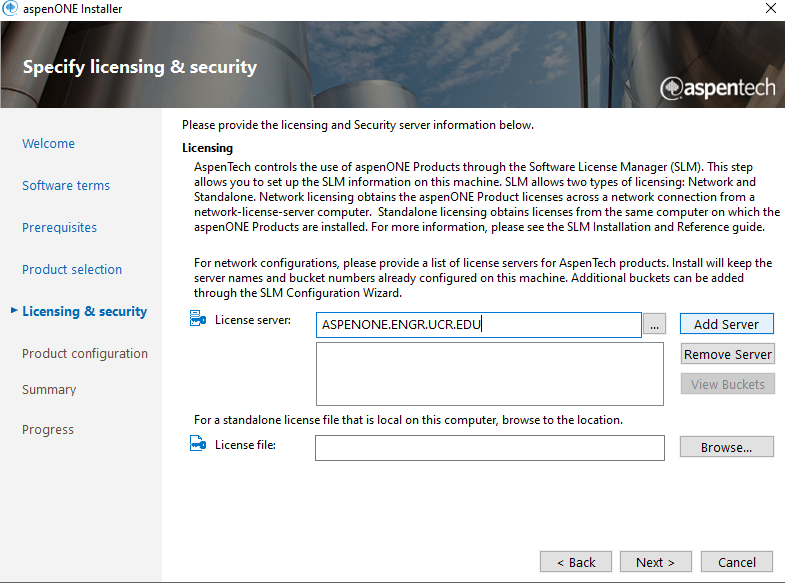The width and height of the screenshot is (785, 583).
Task: Close the aspenONE Installer window
Action: [770, 9]
